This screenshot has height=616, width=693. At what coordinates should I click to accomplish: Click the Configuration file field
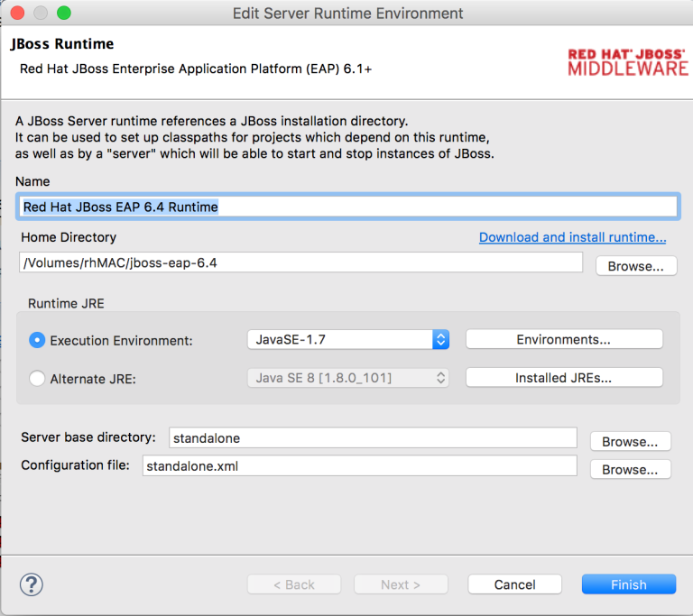[x=360, y=465]
